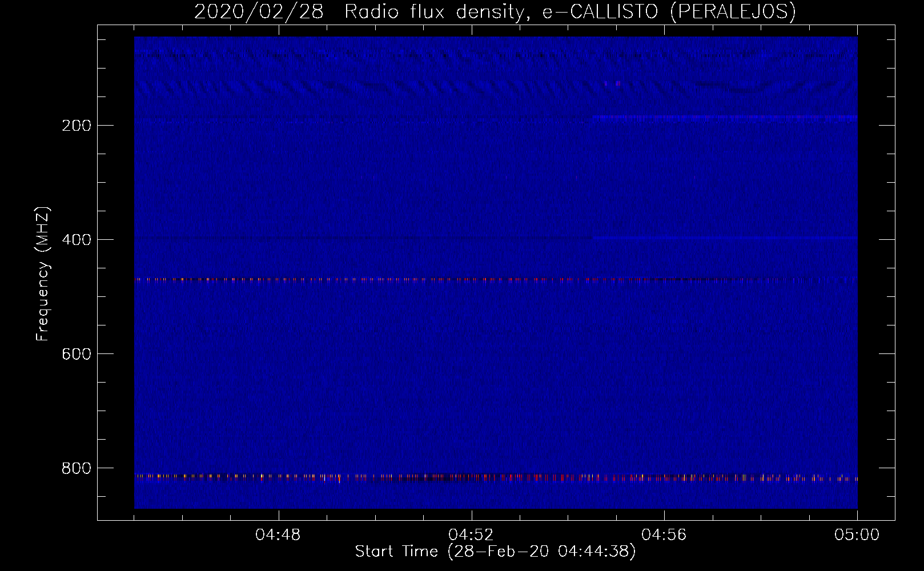The height and width of the screenshot is (571, 924).
Task: Click the red-yellow interference band near 815 MHz
Action: pos(496,477)
